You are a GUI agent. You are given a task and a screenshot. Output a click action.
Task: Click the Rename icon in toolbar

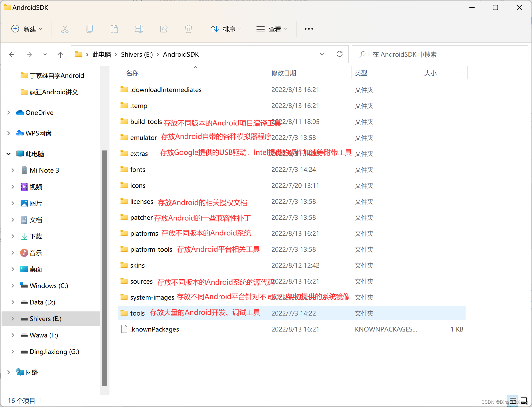click(139, 29)
